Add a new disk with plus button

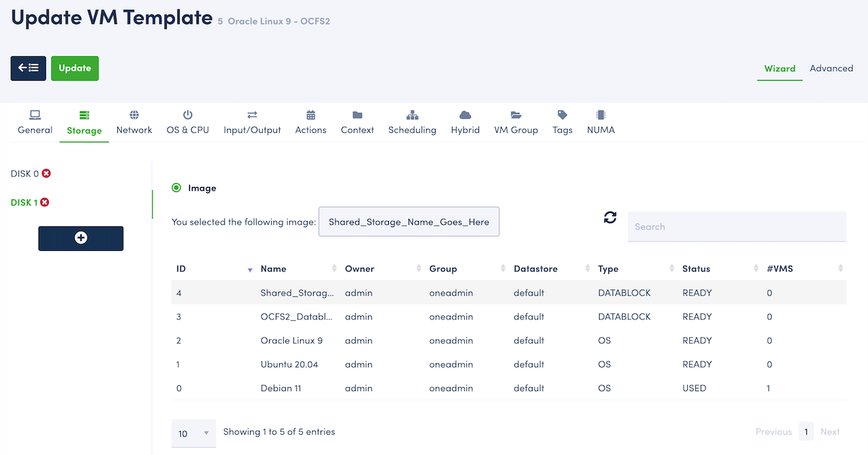coord(81,238)
